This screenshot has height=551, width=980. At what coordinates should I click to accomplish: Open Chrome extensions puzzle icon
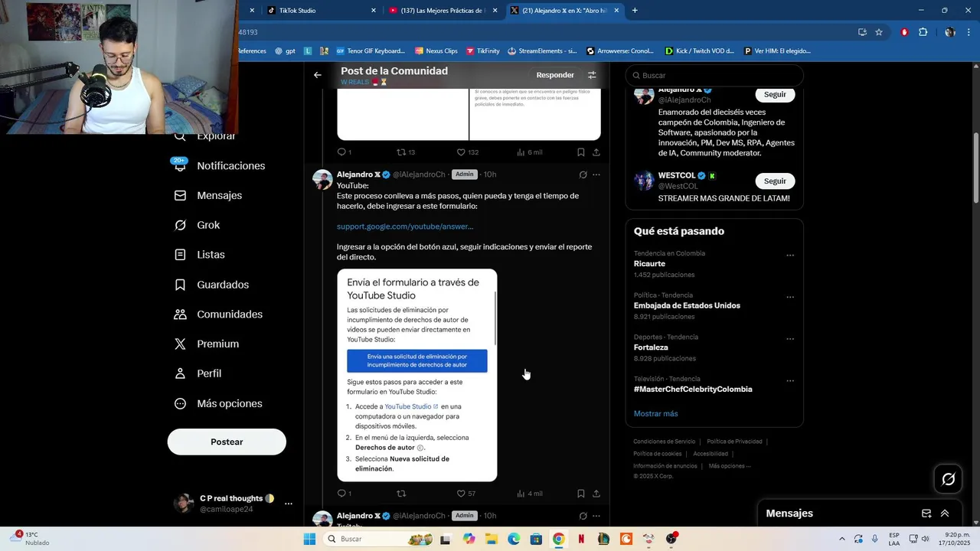point(923,32)
